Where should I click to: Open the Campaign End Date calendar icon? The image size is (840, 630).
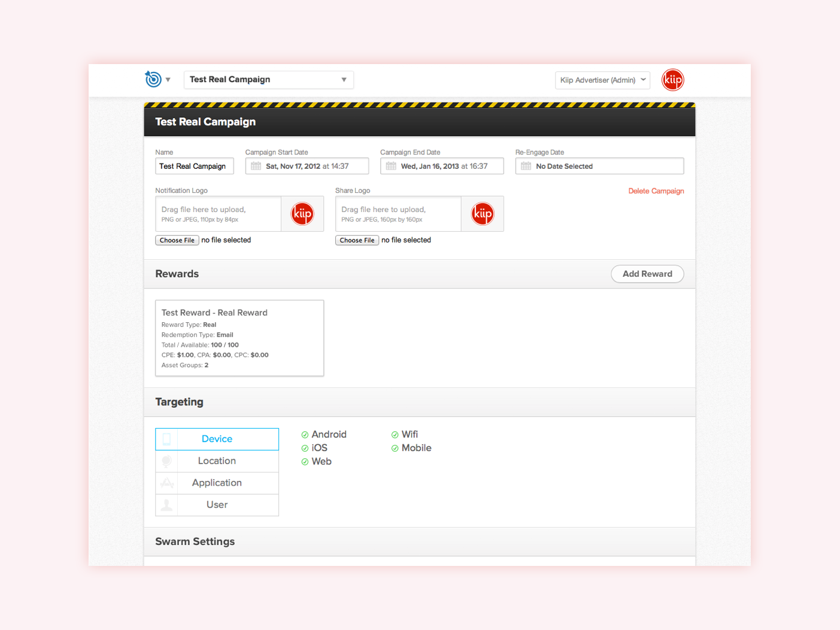click(391, 166)
